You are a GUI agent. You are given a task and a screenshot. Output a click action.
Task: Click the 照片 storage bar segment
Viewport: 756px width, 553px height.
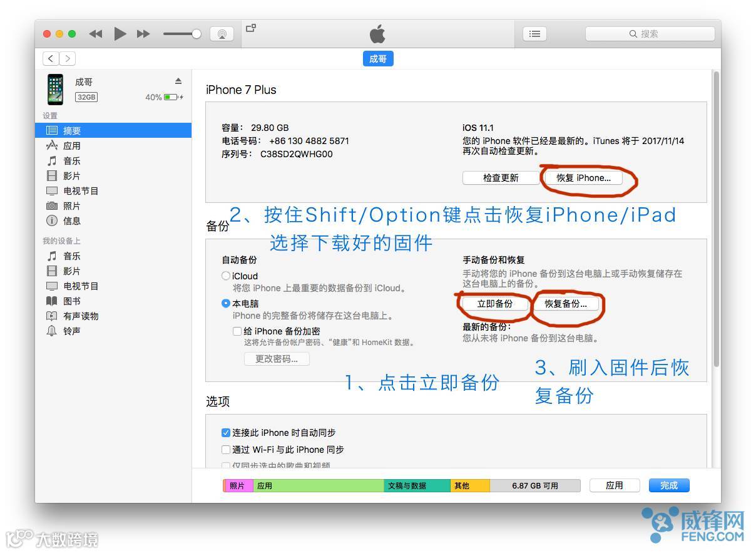tap(238, 485)
